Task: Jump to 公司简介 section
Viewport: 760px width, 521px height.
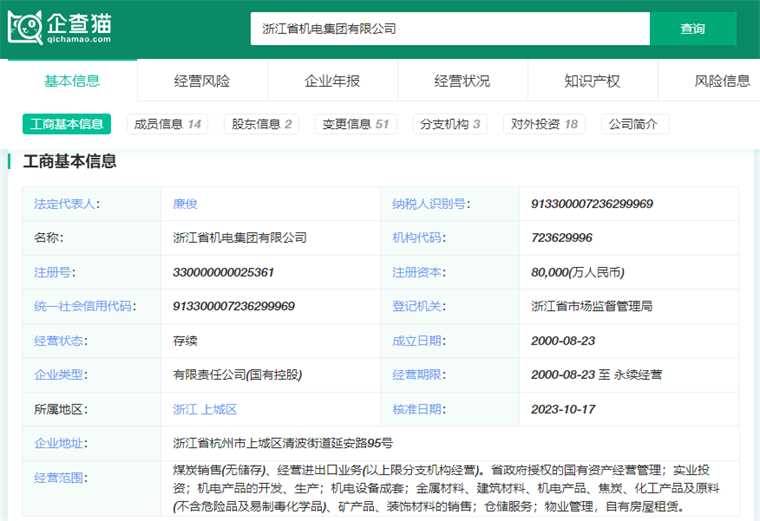Action: point(635,124)
